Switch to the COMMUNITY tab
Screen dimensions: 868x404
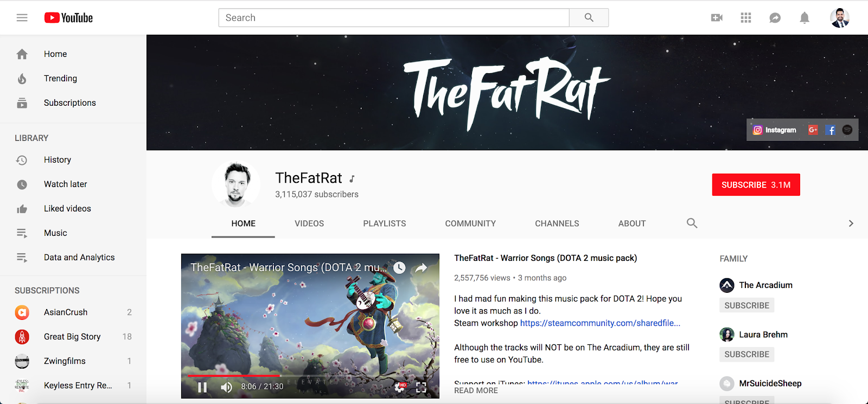pyautogui.click(x=470, y=223)
